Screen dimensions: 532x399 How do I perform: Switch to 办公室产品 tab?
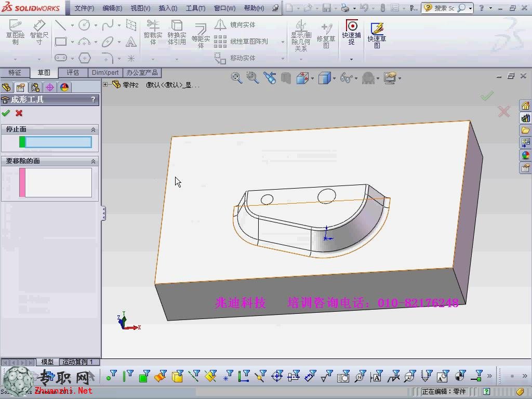click(x=142, y=73)
